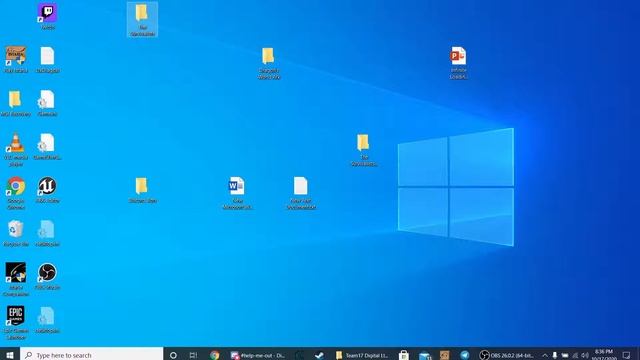Open the VLC media player shortcut
This screenshot has width=640, height=360.
(x=16, y=149)
